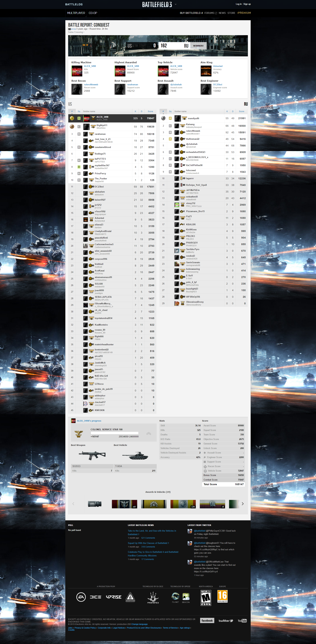
Task: Open the FORUMS menu item
Action: pyautogui.click(x=211, y=13)
